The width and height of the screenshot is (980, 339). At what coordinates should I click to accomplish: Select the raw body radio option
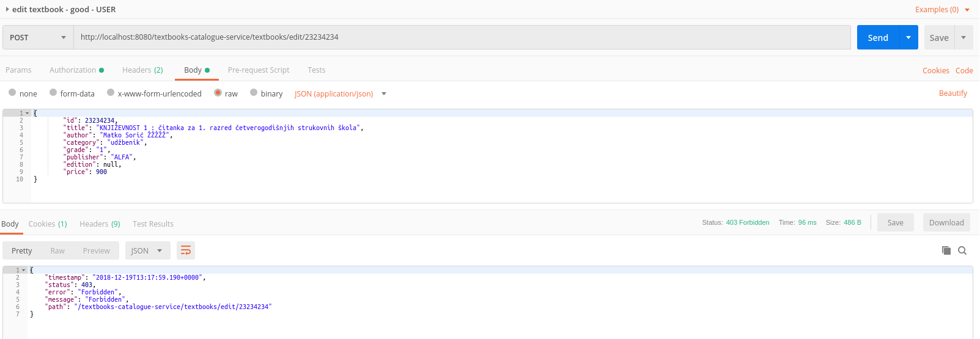(218, 92)
